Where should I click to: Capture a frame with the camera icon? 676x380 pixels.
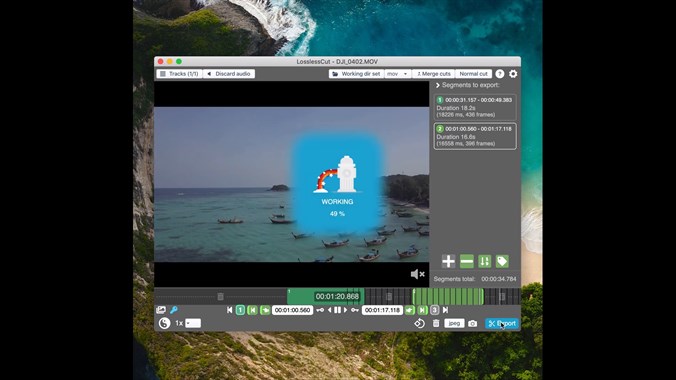pos(473,323)
